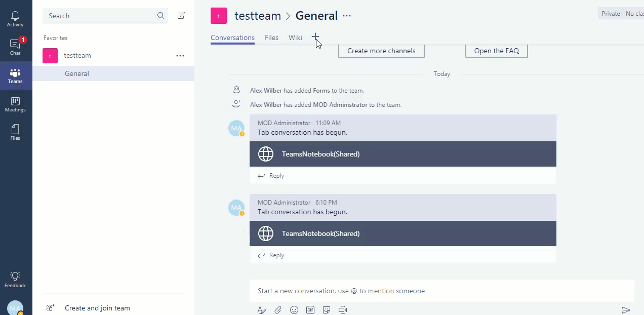Select the General channel in sidebar
Screen dimensions: 644x315
click(77, 73)
